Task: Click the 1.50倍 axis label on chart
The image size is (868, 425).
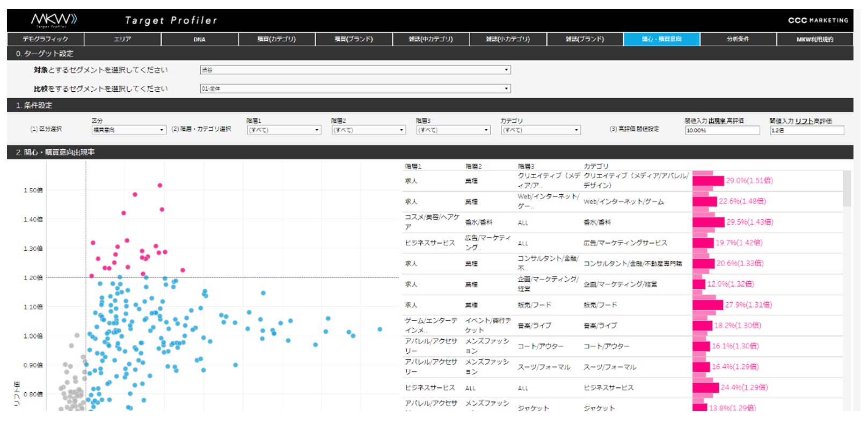Action: [x=33, y=190]
